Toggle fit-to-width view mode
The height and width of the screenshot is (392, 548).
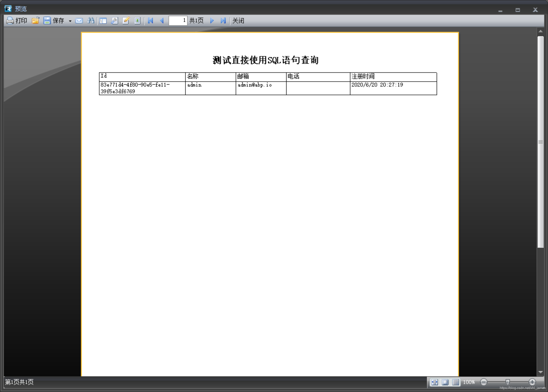435,382
